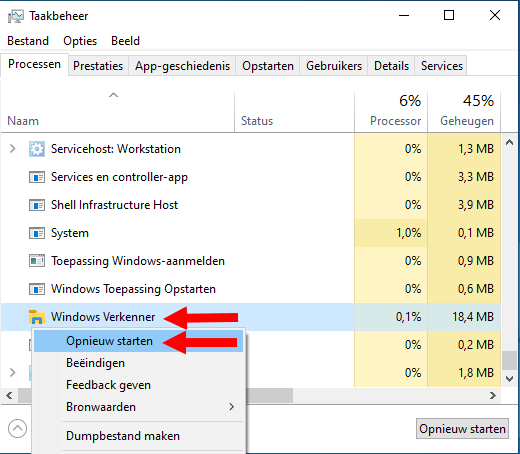
Task: Switch to the Services tab
Action: coord(442,66)
